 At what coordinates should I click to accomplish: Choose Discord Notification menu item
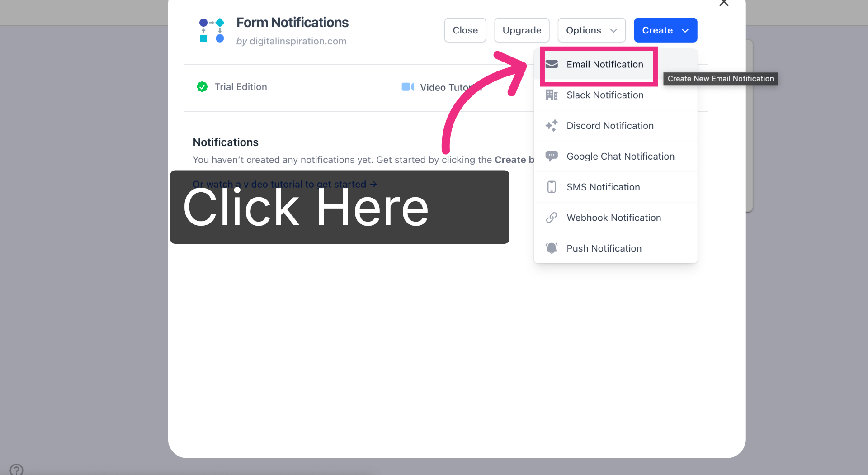coord(615,126)
